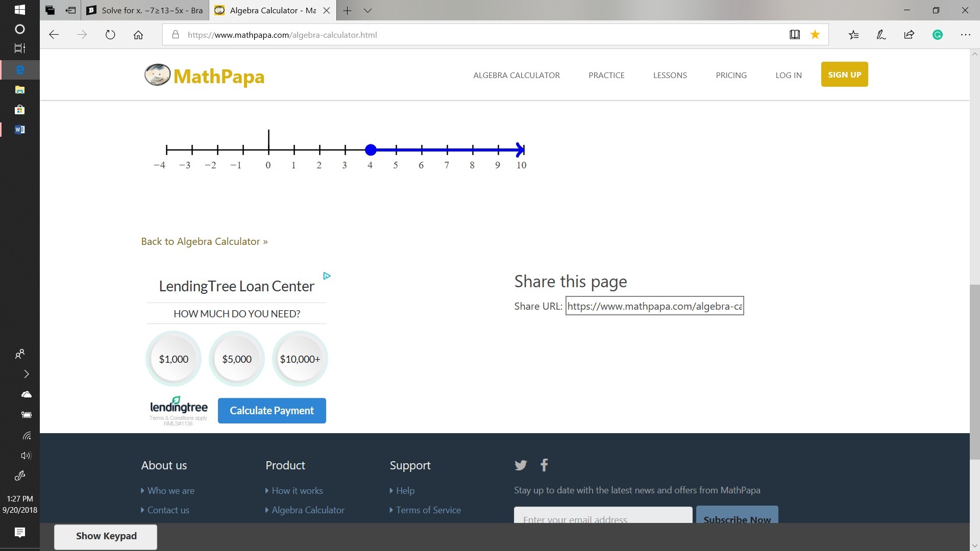Select the $10,000+ loan amount option

300,359
